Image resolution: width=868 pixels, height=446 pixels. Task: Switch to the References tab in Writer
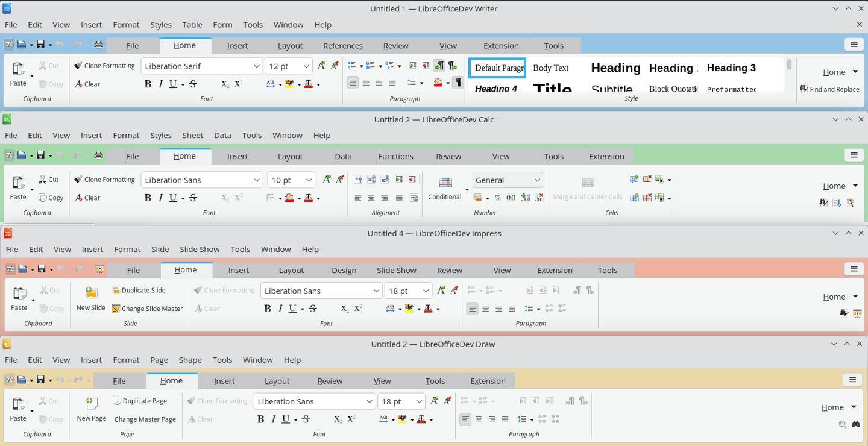pyautogui.click(x=342, y=46)
